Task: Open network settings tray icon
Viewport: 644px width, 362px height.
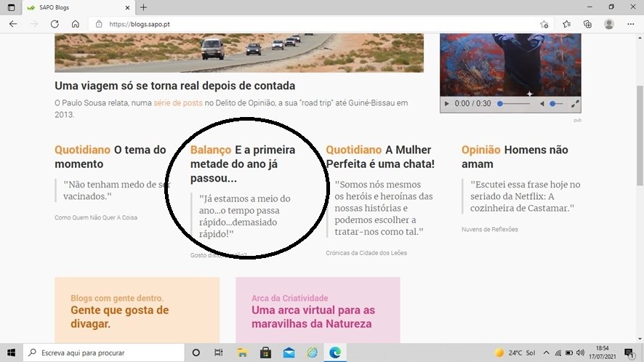Action: click(558, 353)
